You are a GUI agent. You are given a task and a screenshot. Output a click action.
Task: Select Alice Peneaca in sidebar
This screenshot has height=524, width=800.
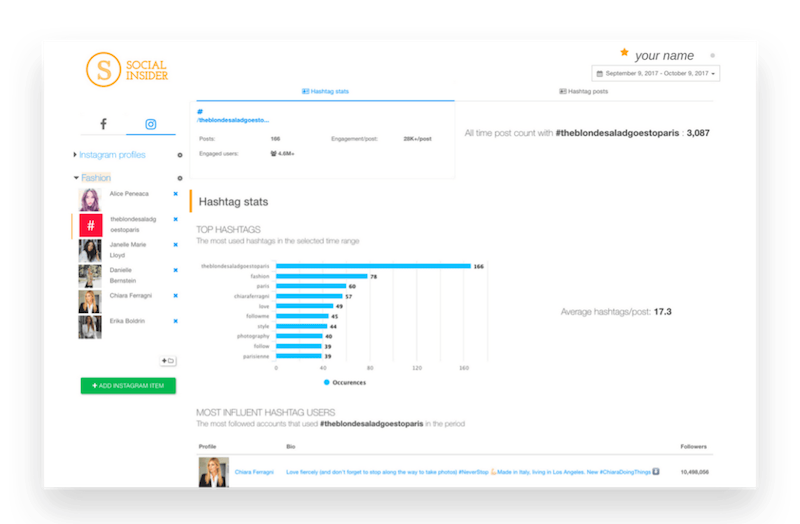[129, 194]
